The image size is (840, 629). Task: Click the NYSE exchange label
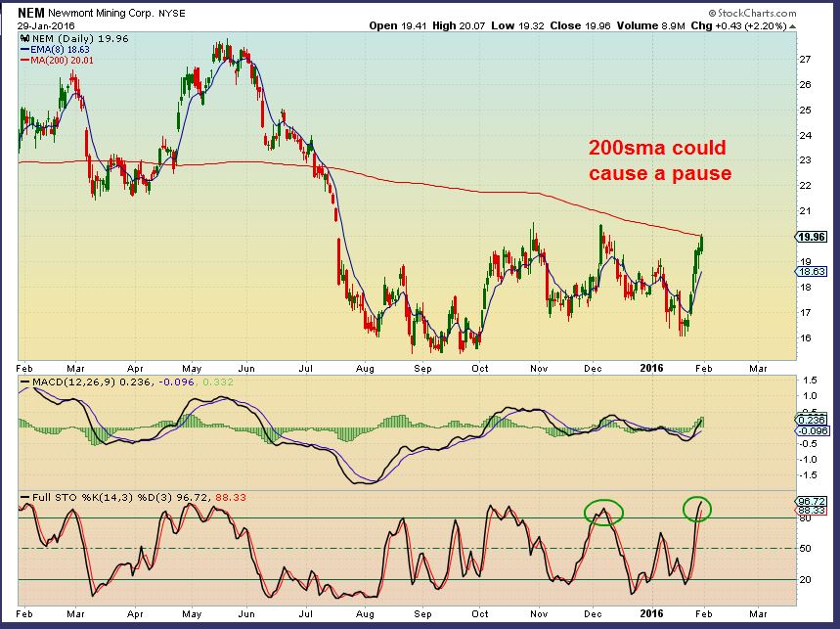171,14
